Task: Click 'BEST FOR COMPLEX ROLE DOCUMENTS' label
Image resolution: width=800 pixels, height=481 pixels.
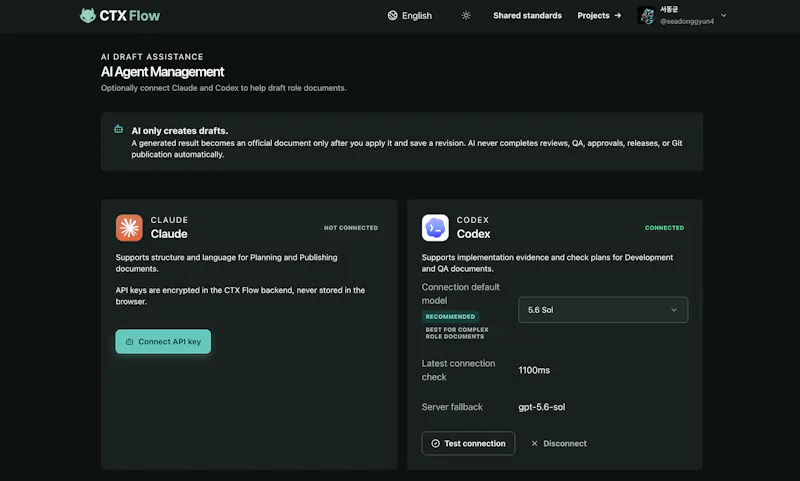Action: 457,333
